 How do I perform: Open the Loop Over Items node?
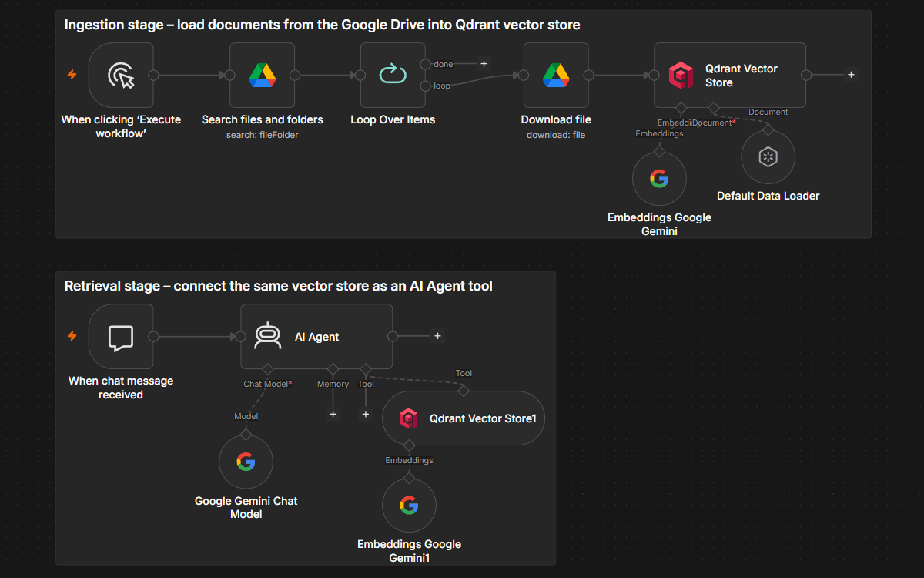point(393,75)
